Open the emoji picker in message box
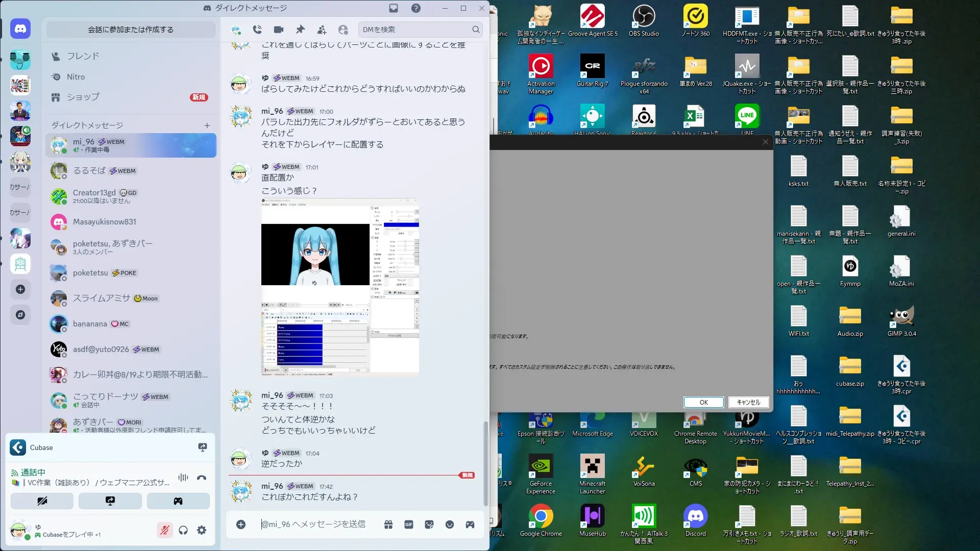The image size is (980, 551). coord(450,524)
